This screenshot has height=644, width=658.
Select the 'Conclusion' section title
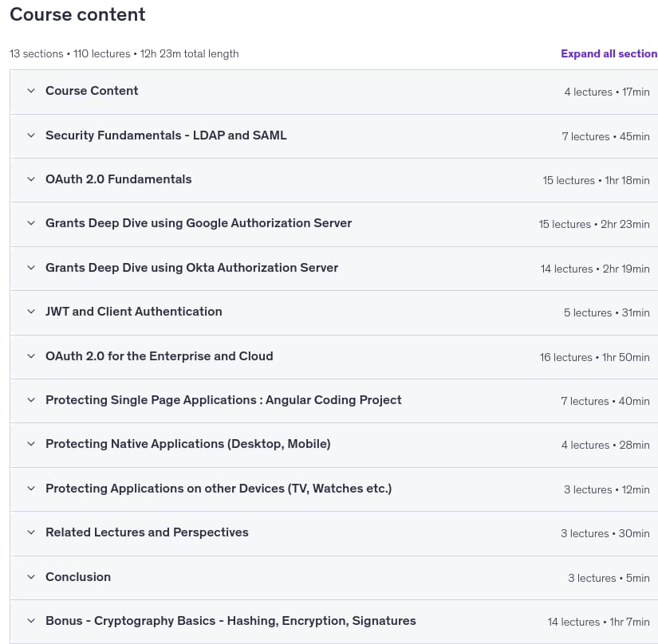pos(78,577)
